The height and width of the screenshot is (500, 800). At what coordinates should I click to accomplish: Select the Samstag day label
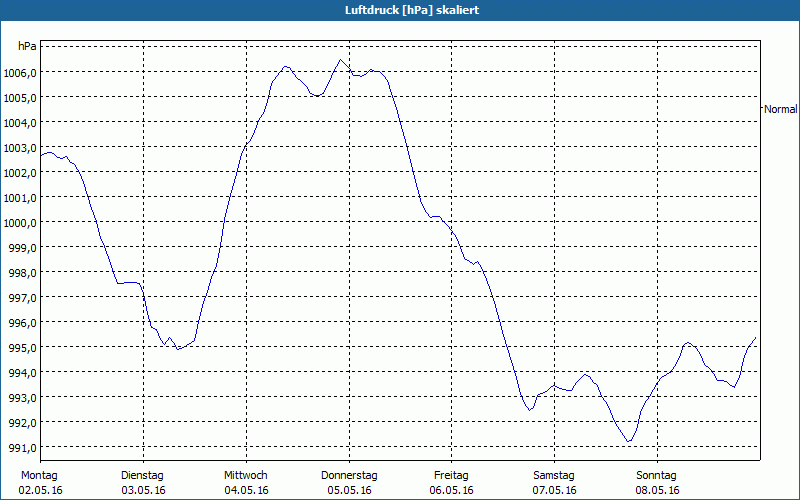coord(554,476)
